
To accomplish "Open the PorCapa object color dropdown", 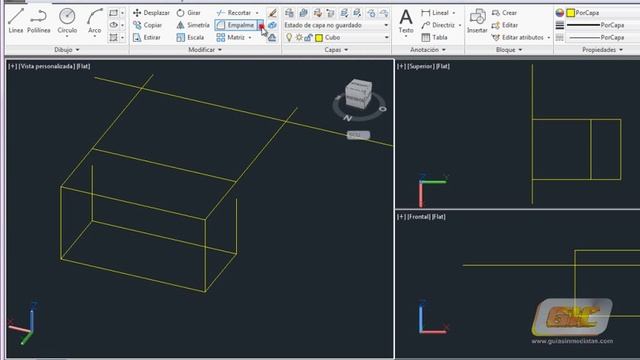I will pos(603,13).
